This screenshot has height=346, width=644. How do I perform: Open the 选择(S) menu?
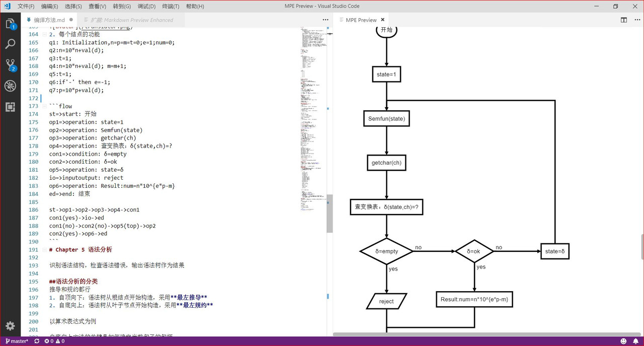(x=73, y=6)
